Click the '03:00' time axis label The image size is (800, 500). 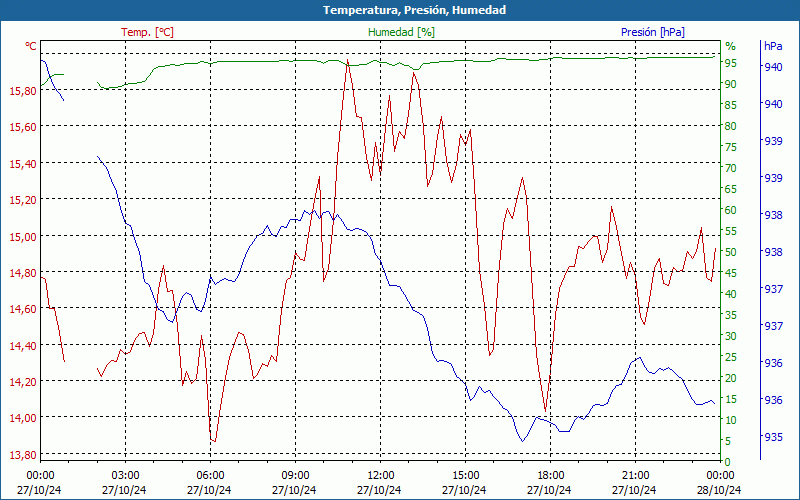[x=125, y=474]
